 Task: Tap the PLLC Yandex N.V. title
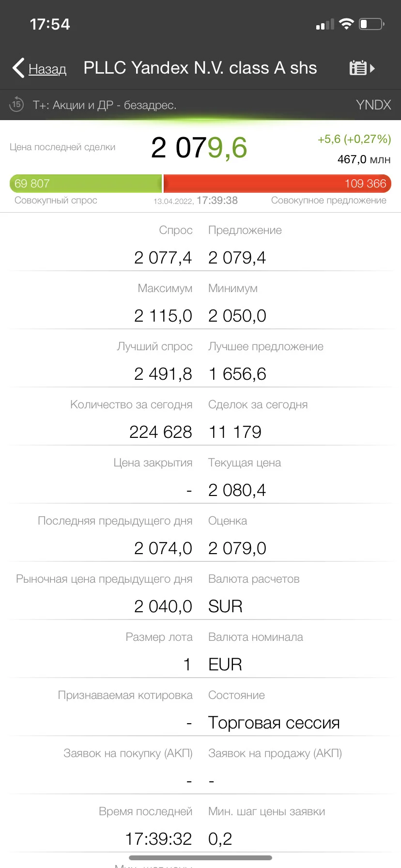click(200, 68)
